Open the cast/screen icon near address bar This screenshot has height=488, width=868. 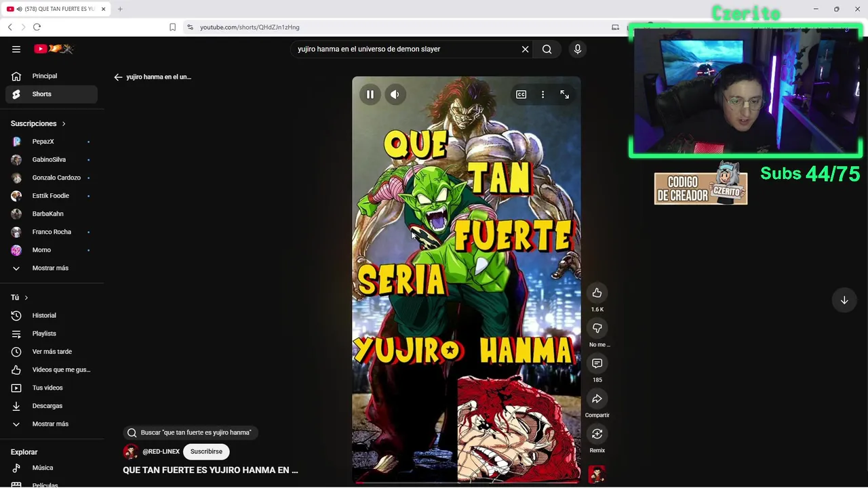[x=615, y=27]
